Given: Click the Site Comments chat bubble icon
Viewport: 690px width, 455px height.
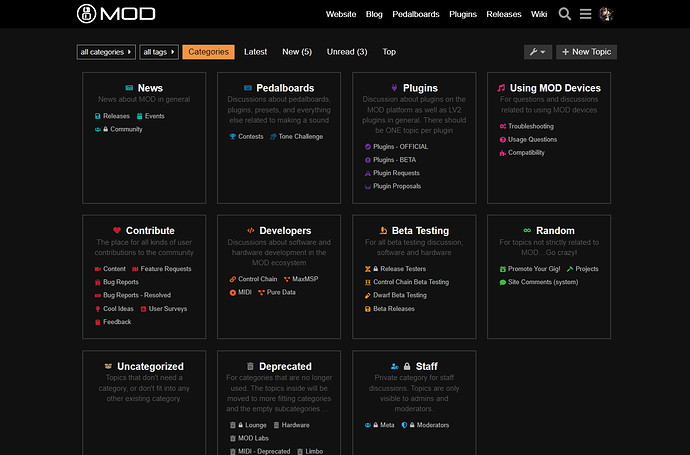Looking at the screenshot, I should point(503,282).
